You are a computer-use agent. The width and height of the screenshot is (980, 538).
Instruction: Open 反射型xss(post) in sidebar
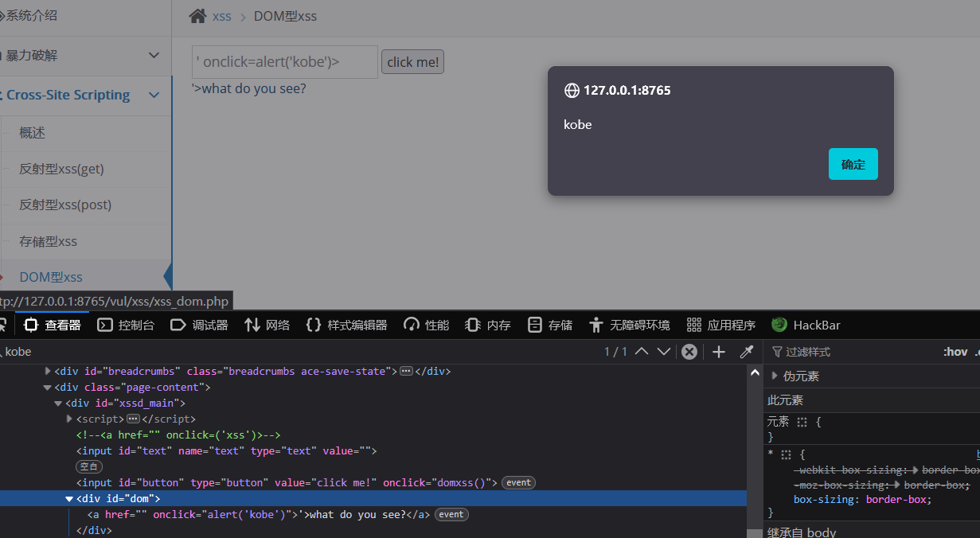point(65,205)
